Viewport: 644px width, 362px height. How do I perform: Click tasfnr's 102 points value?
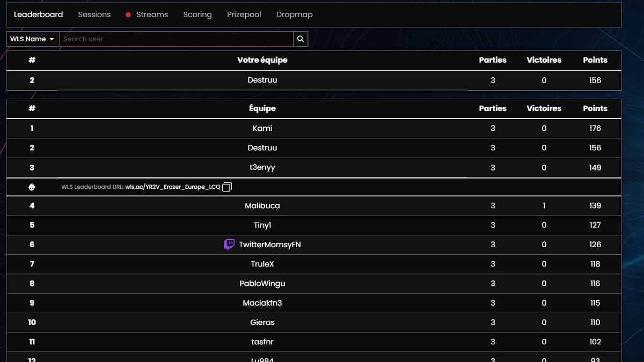point(595,342)
